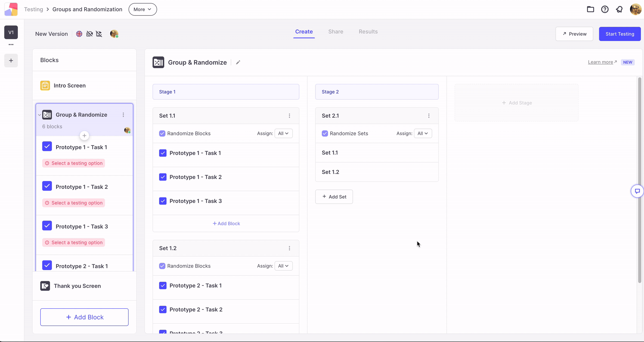Screen dimensions: 644x342
Task: Open Set 1.1 three-dot options menu
Action: [289, 116]
